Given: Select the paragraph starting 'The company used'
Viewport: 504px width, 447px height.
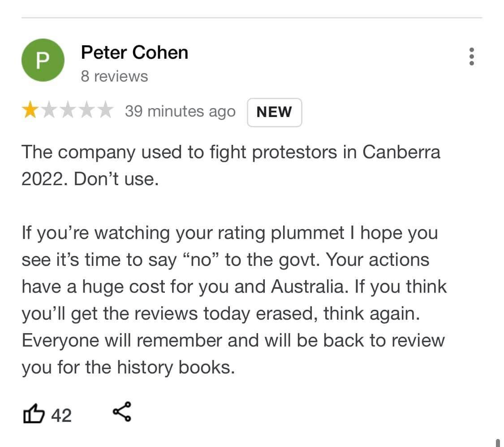Looking at the screenshot, I should point(231,165).
